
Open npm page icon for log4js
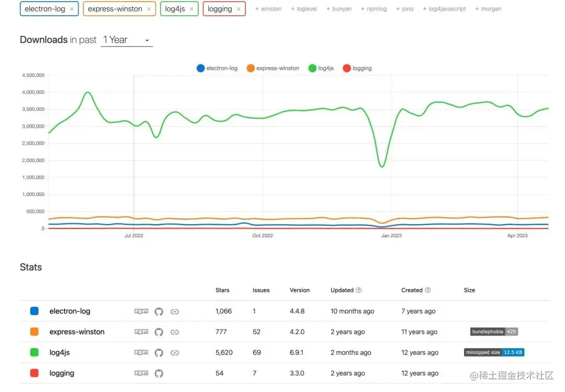(141, 352)
